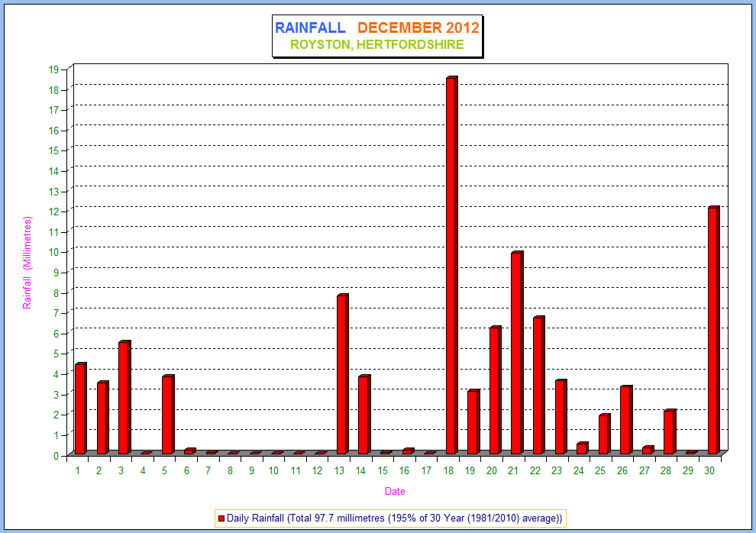Click the bar for date 26

(626, 420)
